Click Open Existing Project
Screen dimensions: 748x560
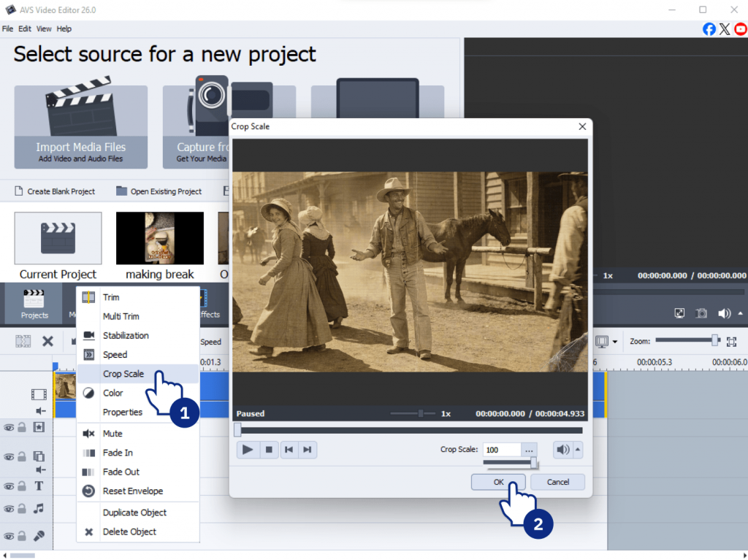(x=165, y=191)
